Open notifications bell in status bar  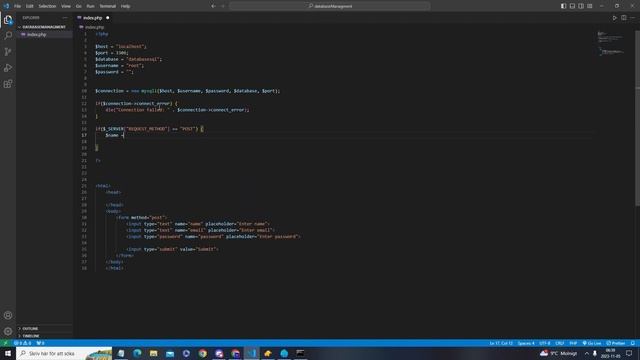(x=633, y=343)
